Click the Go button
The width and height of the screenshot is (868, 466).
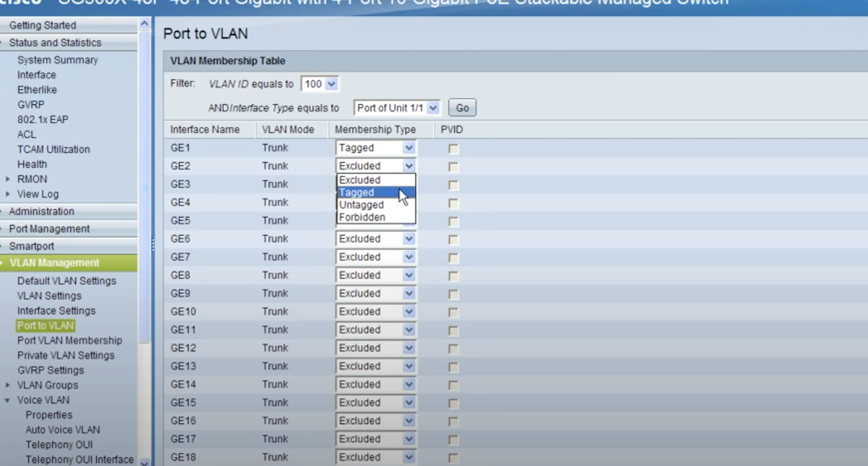[462, 107]
